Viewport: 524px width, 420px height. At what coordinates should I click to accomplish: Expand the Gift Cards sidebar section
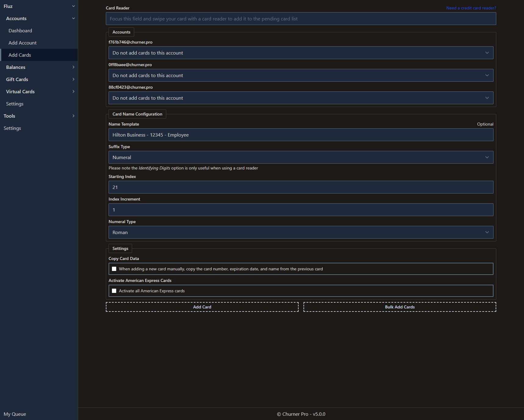coord(73,79)
